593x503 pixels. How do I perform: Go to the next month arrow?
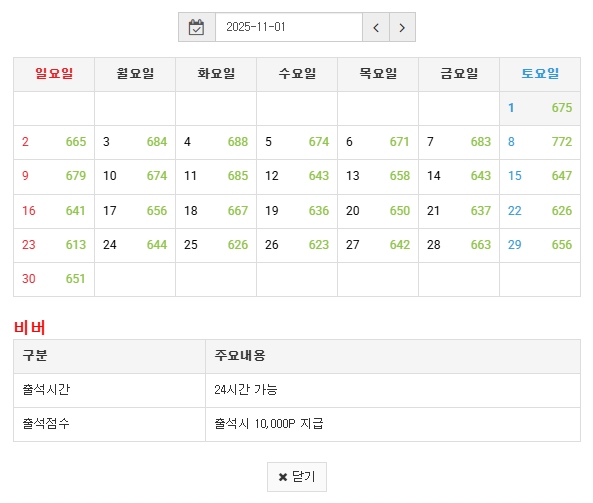402,27
